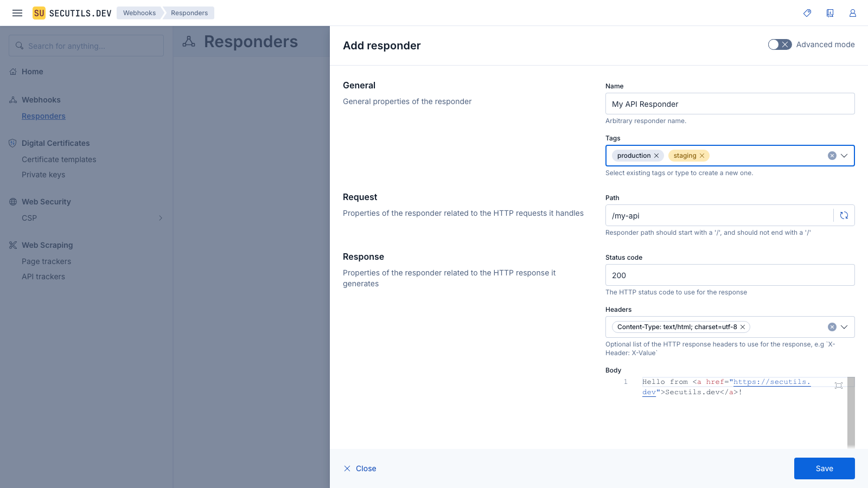Open Certificate templates in sidebar
This screenshot has height=488, width=868.
59,159
